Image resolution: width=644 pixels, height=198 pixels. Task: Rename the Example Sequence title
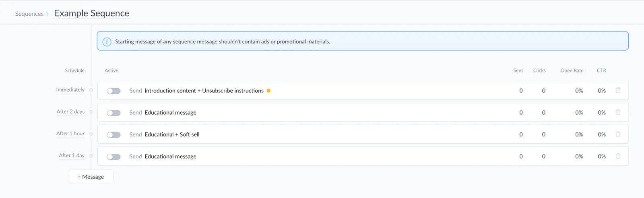(92, 13)
